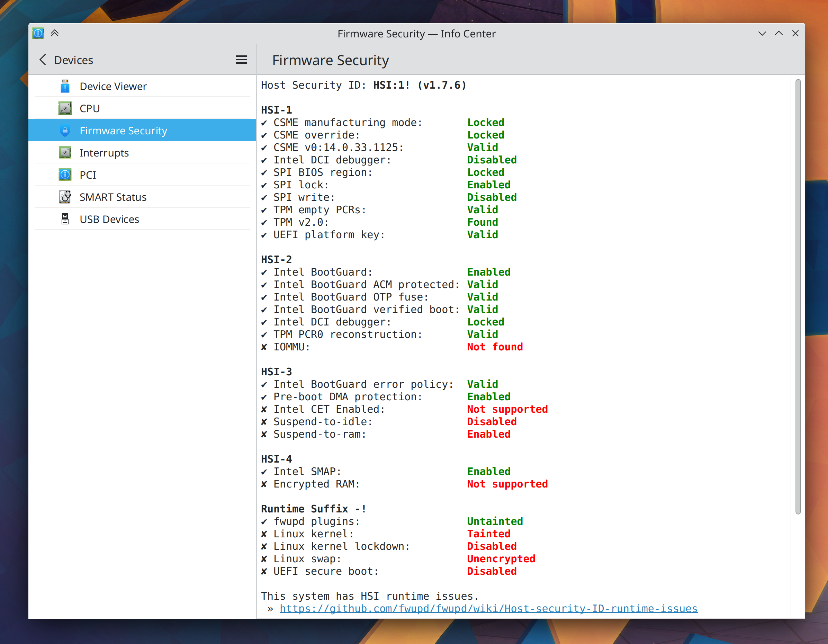This screenshot has height=644, width=828.
Task: Open the Device Viewer sidebar icon
Action: click(65, 86)
